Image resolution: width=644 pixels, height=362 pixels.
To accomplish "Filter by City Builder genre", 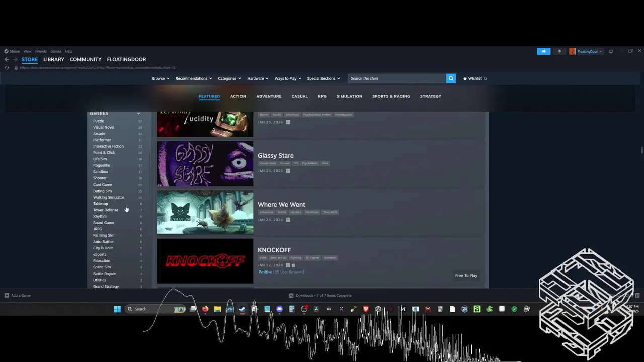I will tap(103, 248).
